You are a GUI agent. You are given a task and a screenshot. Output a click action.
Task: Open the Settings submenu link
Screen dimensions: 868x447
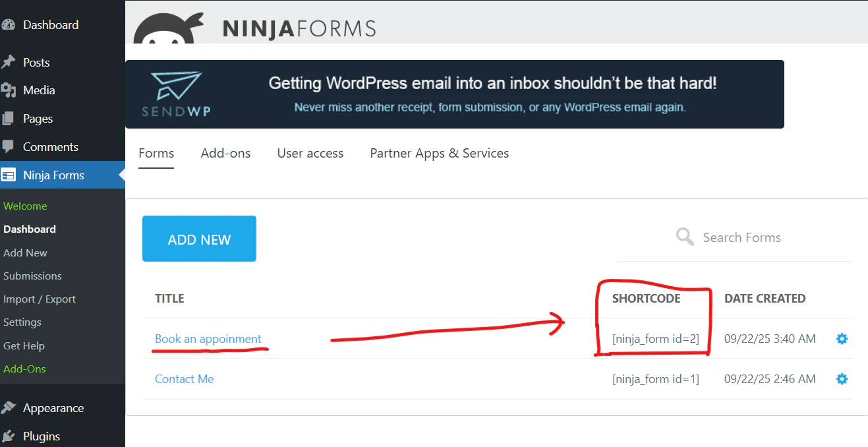(22, 322)
